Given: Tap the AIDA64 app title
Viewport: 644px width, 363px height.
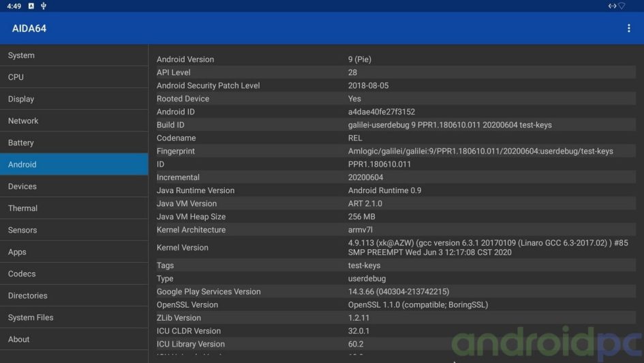Looking at the screenshot, I should (x=29, y=29).
